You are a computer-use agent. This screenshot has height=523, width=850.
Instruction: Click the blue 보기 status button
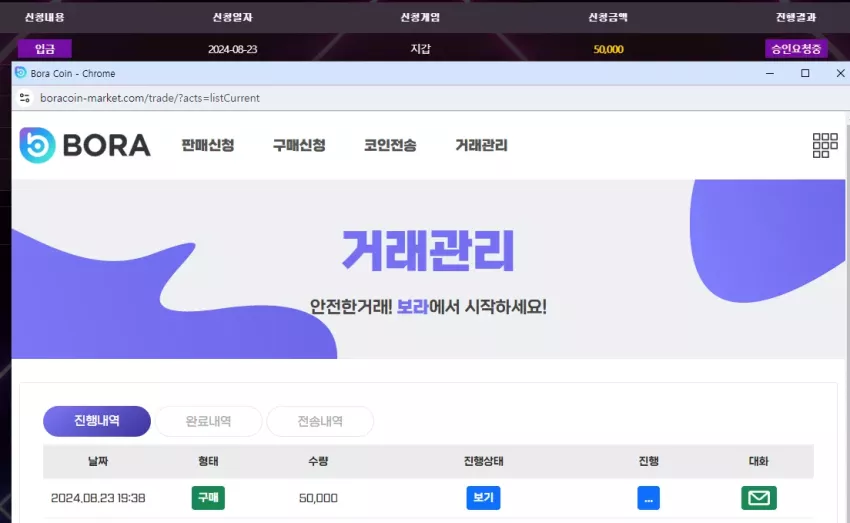[x=483, y=498]
